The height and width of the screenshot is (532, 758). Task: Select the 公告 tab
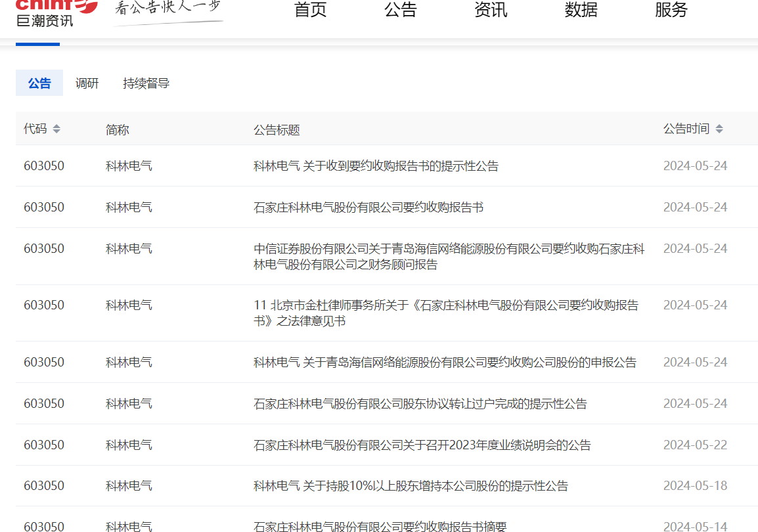tap(39, 83)
